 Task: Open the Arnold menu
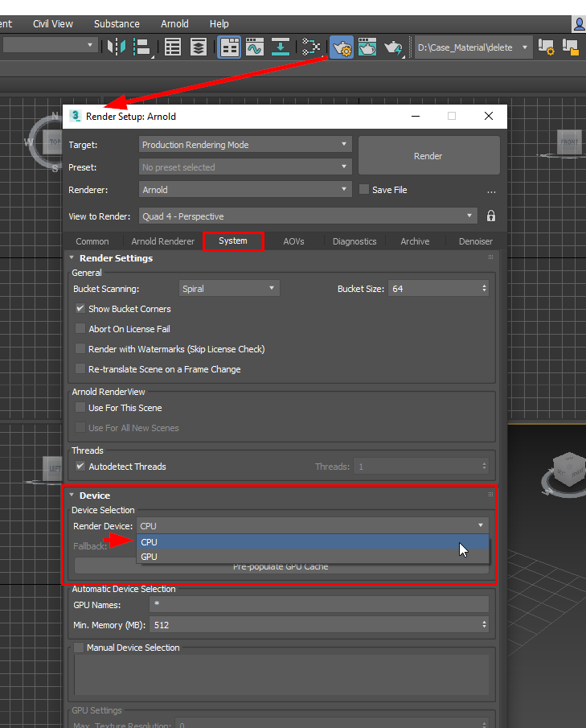[174, 23]
